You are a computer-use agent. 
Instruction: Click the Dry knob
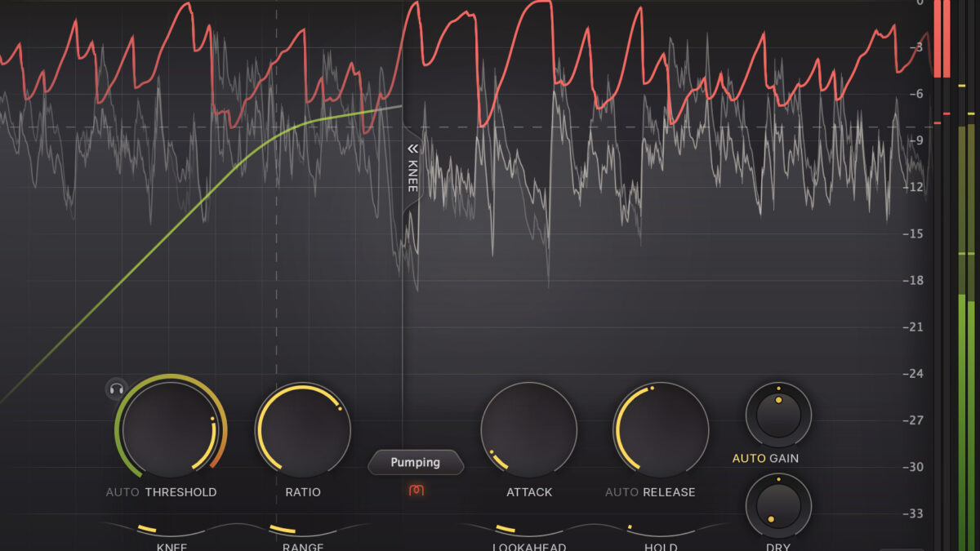[x=778, y=506]
